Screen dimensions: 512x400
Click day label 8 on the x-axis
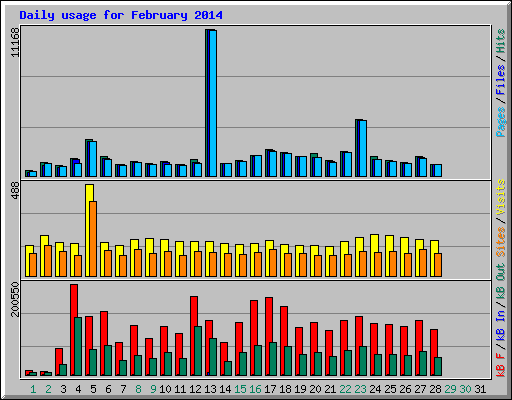pos(138,389)
